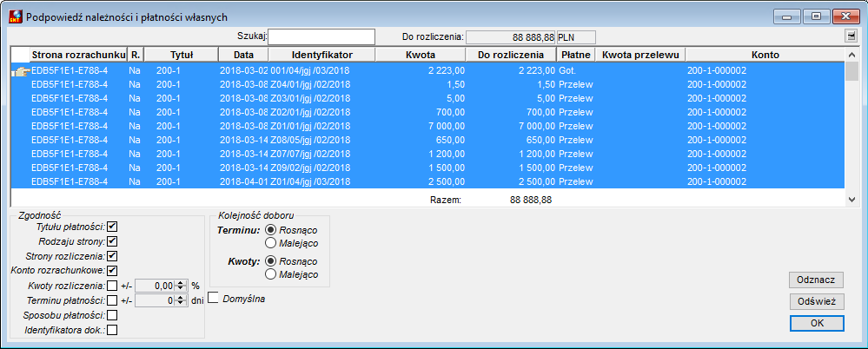Enable Kwoty rozliczenia checkbox
Viewport: 868px width, 349px height.
click(112, 286)
